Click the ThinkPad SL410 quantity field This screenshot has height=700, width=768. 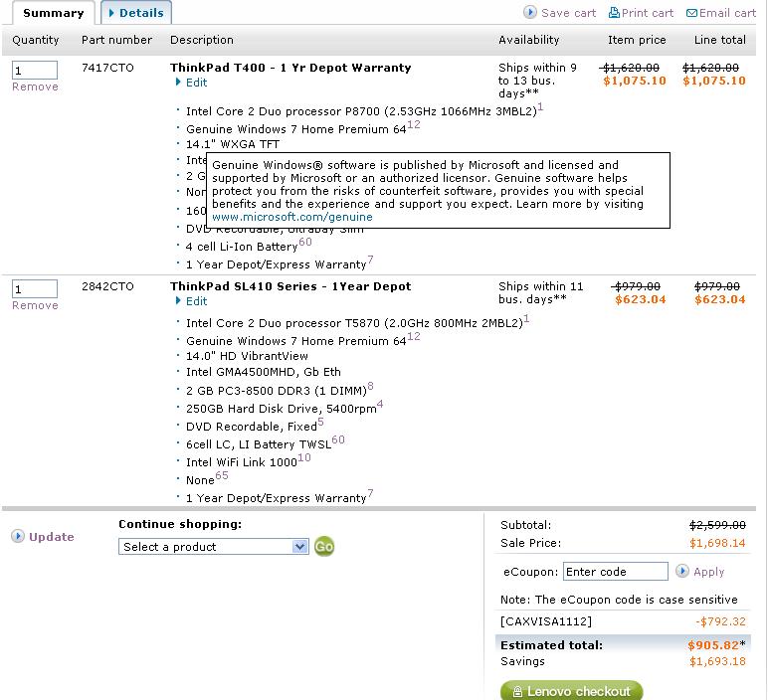(35, 288)
